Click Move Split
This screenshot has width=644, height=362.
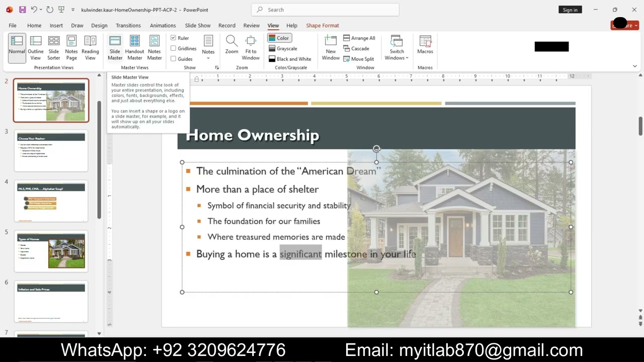[x=359, y=59]
